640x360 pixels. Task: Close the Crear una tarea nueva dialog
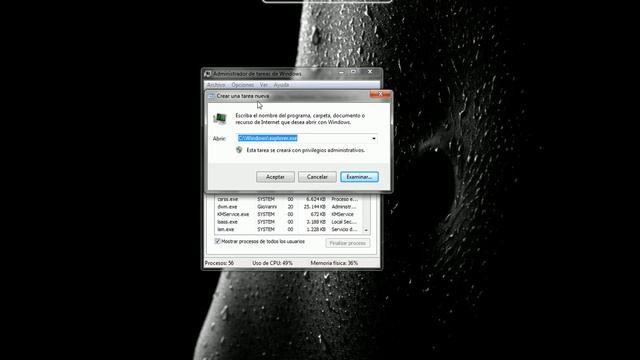pyautogui.click(x=380, y=94)
